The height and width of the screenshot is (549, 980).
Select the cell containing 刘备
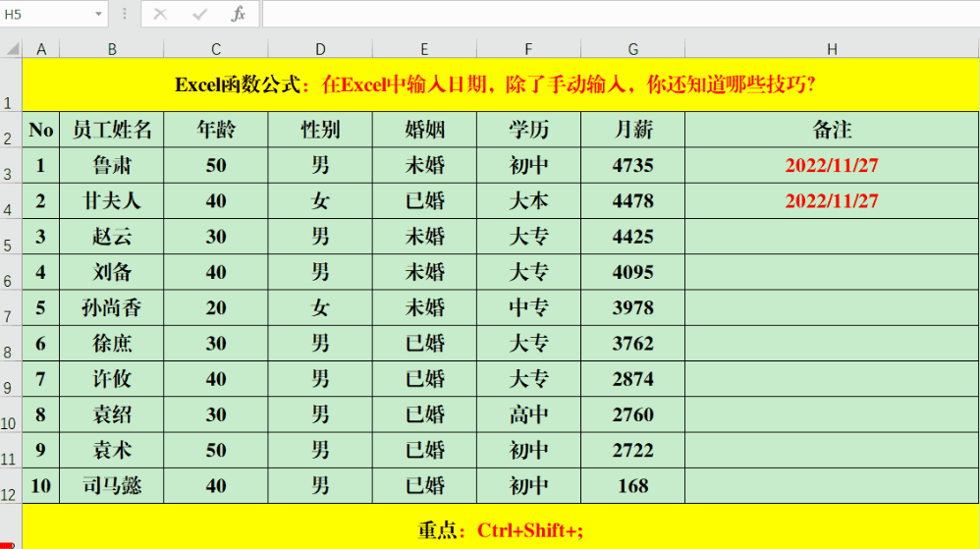click(x=112, y=273)
